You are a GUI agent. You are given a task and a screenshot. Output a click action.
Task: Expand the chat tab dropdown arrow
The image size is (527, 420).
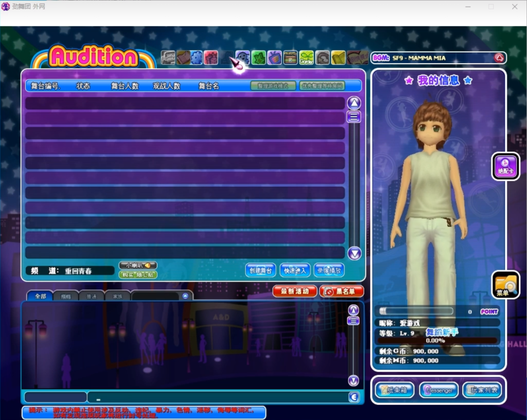[x=185, y=296]
